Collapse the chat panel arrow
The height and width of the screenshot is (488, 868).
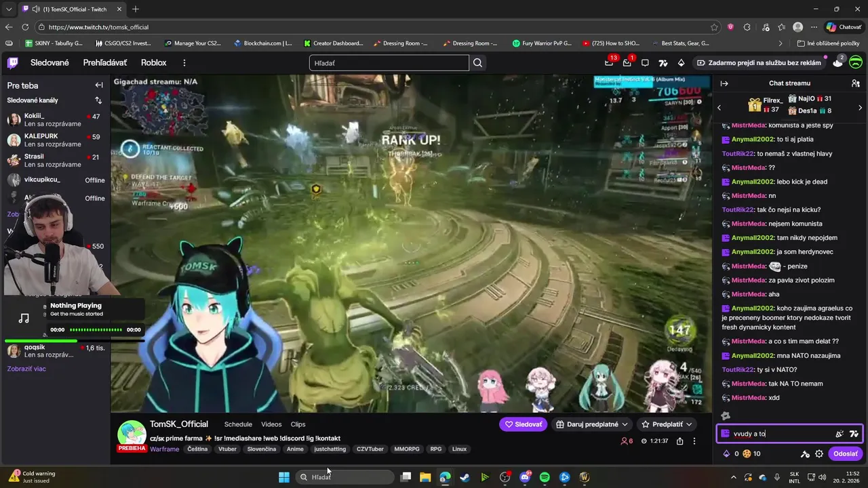click(724, 83)
